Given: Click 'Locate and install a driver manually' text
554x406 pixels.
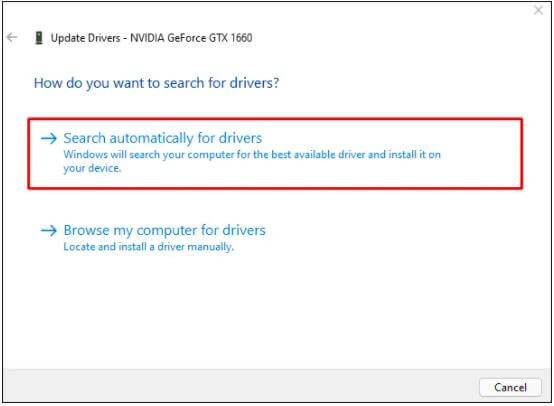Looking at the screenshot, I should coord(148,247).
